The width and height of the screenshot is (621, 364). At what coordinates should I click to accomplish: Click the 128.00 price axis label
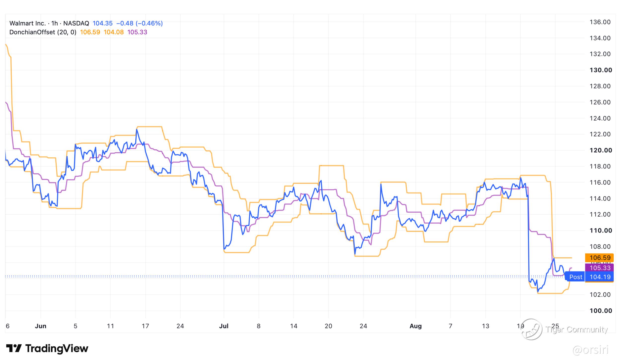click(600, 86)
